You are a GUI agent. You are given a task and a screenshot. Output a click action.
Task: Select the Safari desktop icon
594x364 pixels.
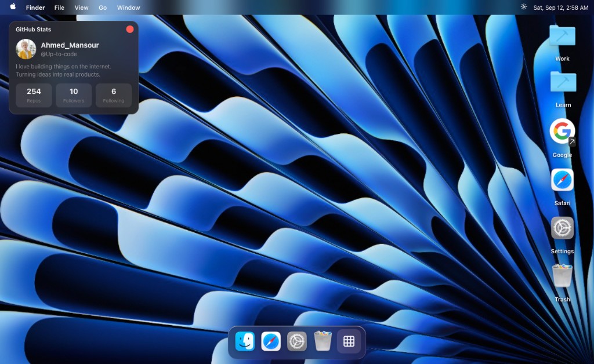pos(562,187)
